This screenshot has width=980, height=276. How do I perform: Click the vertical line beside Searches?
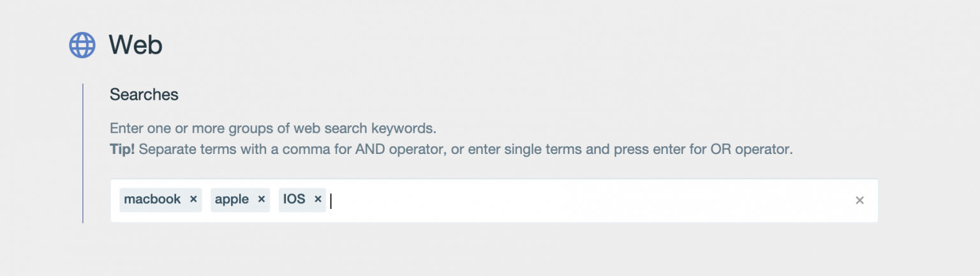pyautogui.click(x=83, y=153)
